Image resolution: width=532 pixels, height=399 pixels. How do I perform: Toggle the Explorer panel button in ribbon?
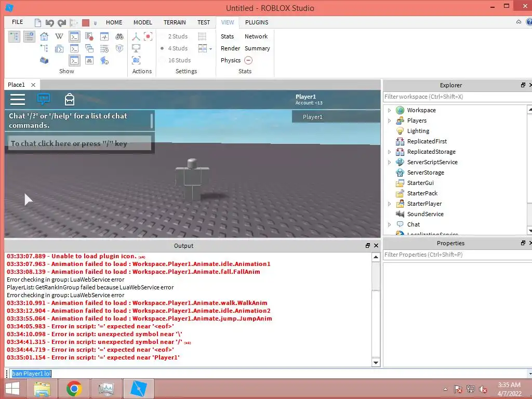(x=14, y=36)
